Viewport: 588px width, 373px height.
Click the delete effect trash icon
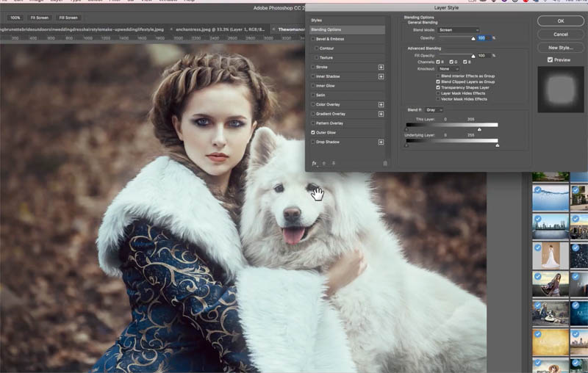pyautogui.click(x=384, y=163)
